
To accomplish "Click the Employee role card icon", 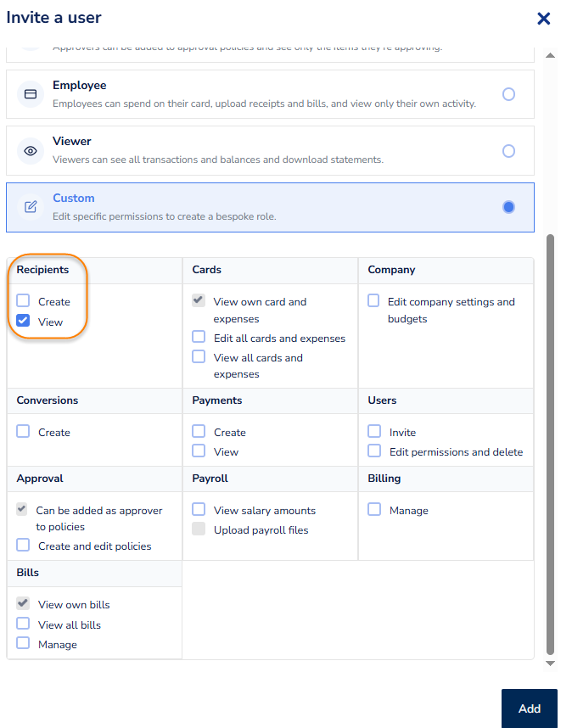I will tap(31, 94).
